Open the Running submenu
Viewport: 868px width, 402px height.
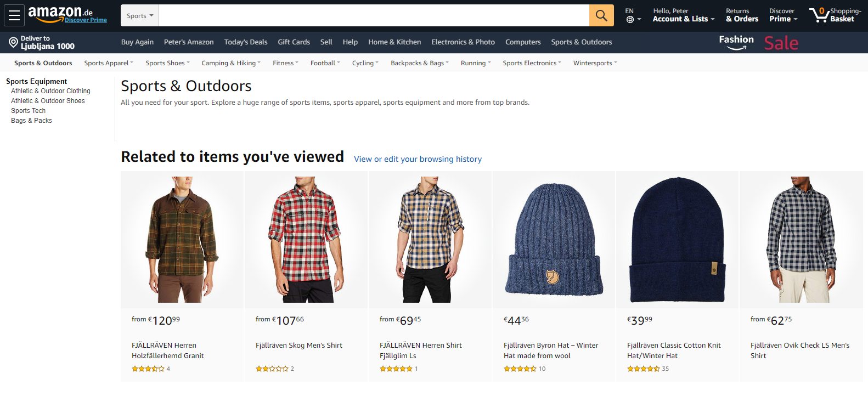476,63
